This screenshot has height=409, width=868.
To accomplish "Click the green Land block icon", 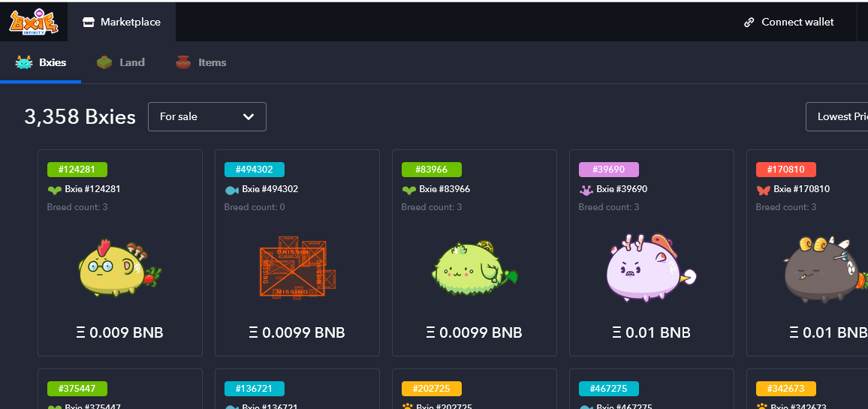I will [104, 62].
